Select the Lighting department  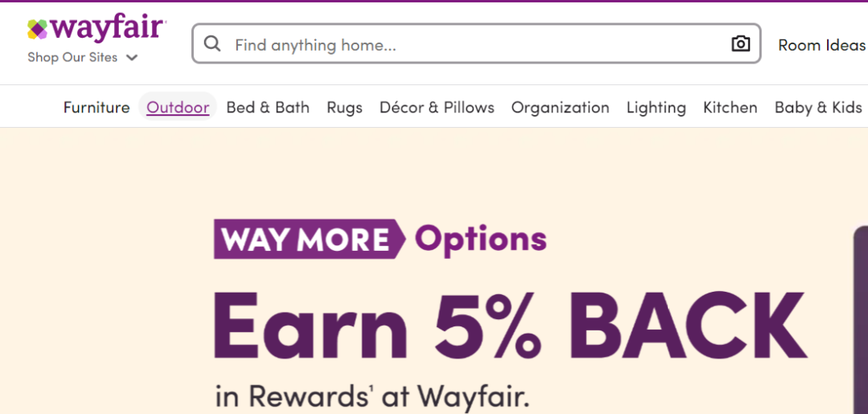click(x=656, y=108)
